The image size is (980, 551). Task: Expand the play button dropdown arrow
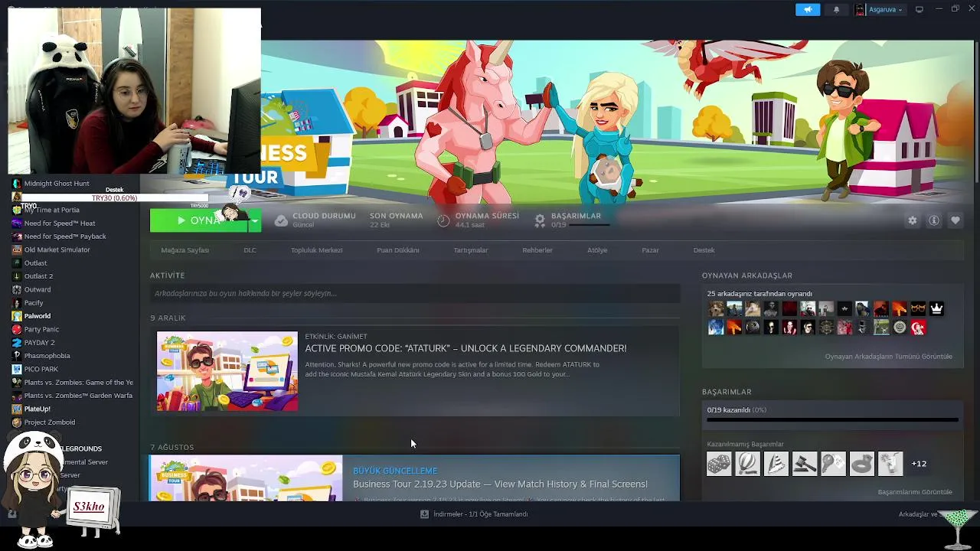point(254,220)
